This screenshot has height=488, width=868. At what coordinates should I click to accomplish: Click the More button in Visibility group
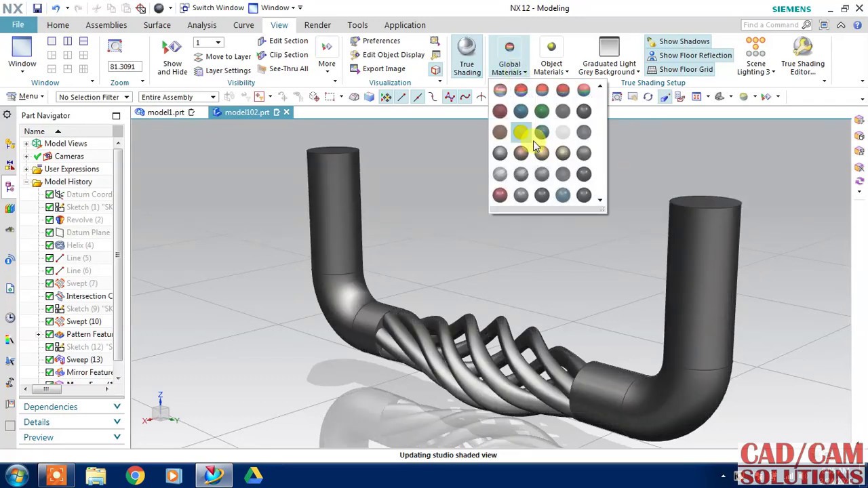coord(327,57)
